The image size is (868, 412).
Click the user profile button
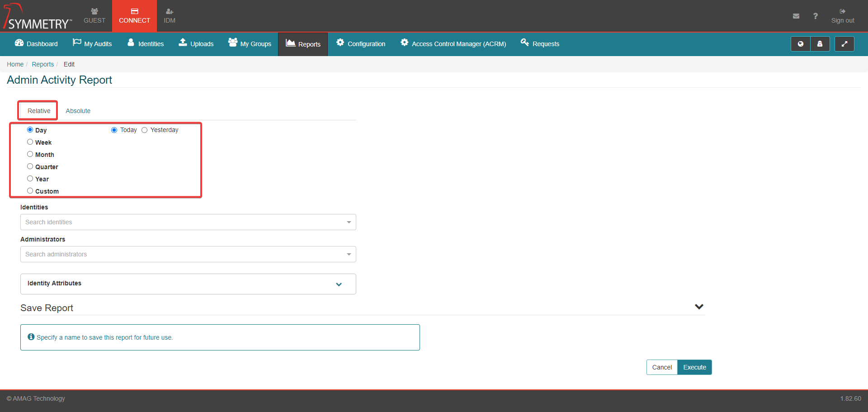(x=820, y=44)
